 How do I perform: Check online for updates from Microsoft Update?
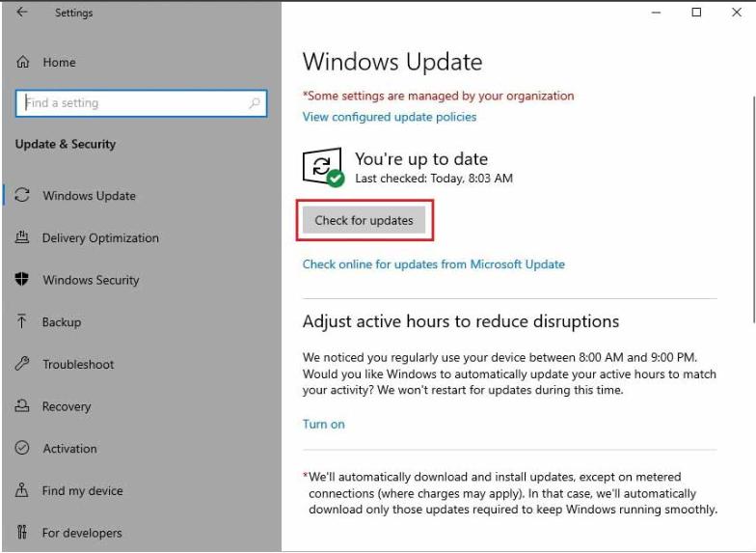[434, 264]
